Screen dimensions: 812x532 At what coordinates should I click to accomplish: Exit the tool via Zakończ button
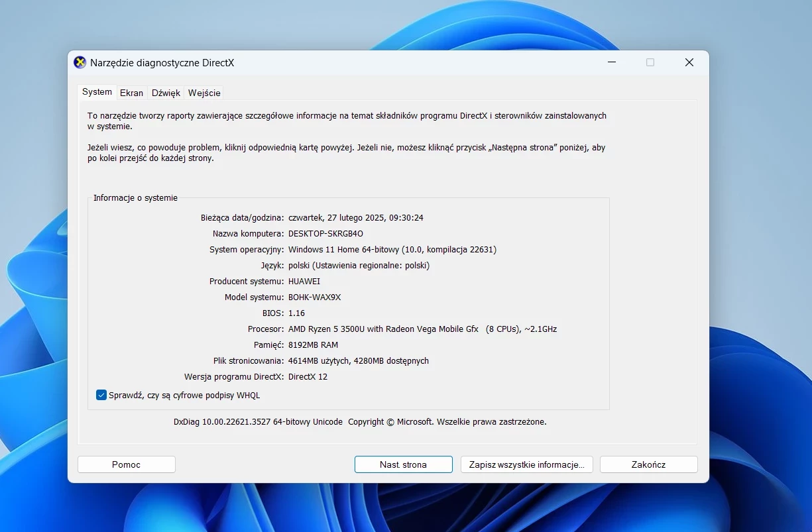648,464
